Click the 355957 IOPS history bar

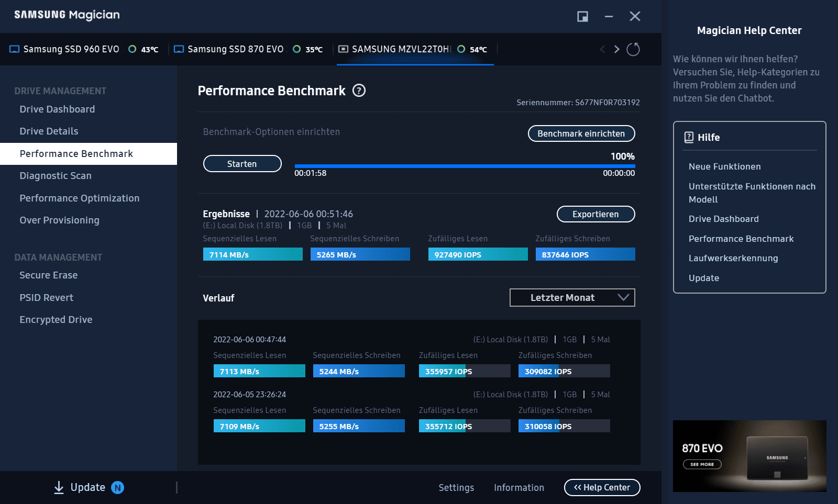point(465,371)
